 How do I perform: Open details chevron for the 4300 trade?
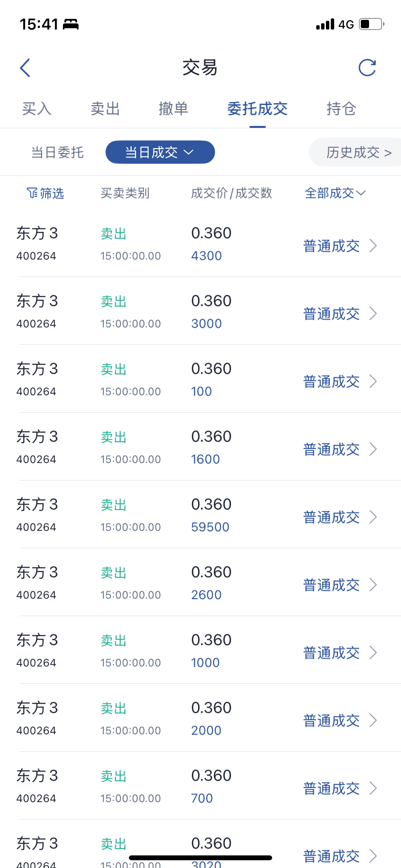click(373, 246)
